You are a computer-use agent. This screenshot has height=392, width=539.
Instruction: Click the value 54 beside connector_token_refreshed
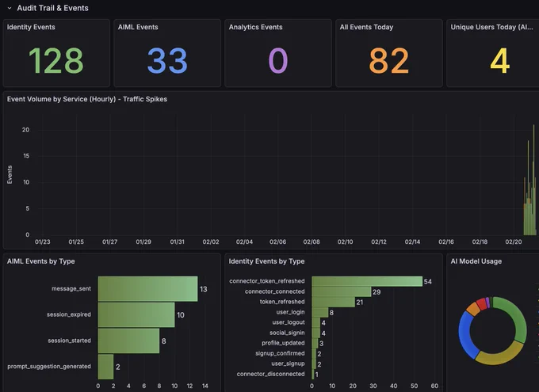tap(427, 282)
